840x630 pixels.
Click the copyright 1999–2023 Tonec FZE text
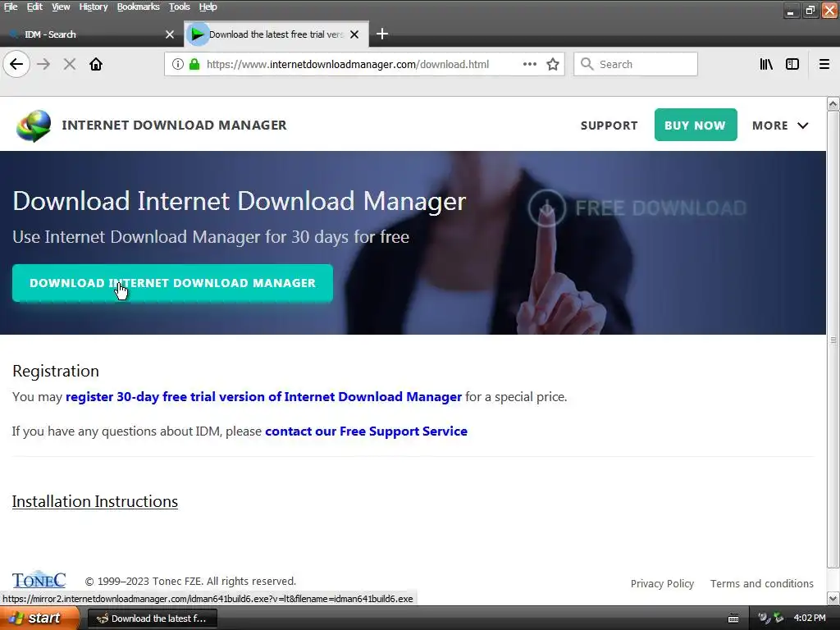[x=190, y=582]
